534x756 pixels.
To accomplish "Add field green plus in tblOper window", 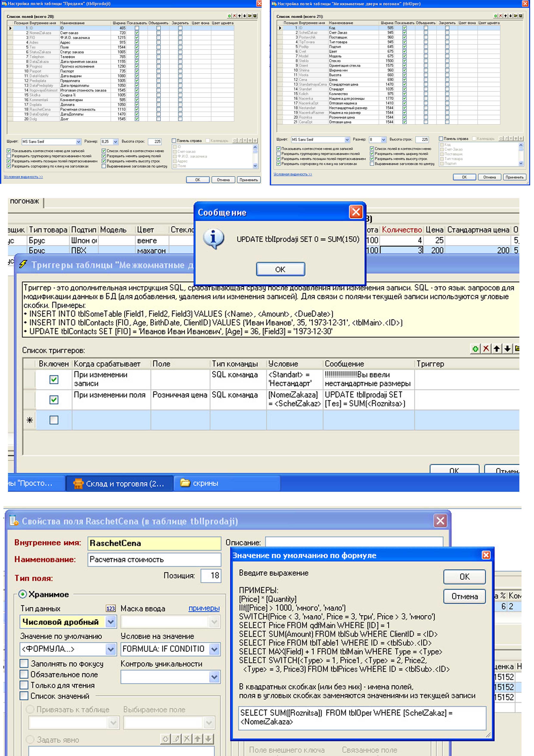I will [x=495, y=16].
